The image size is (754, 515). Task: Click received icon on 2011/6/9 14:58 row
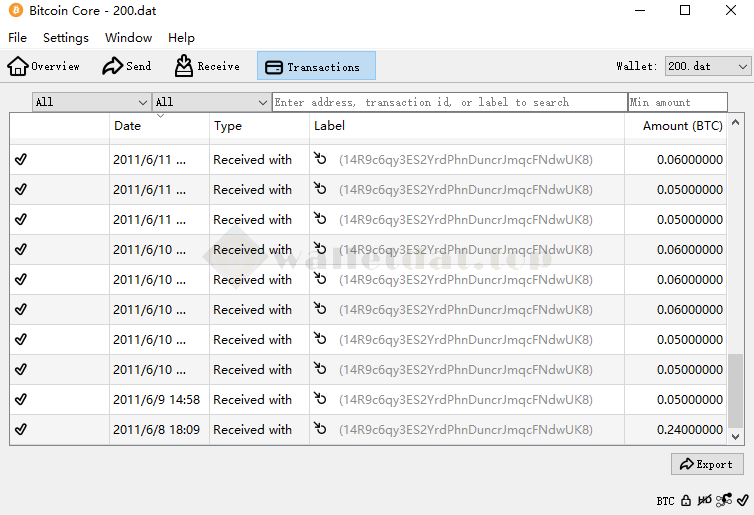coord(320,399)
